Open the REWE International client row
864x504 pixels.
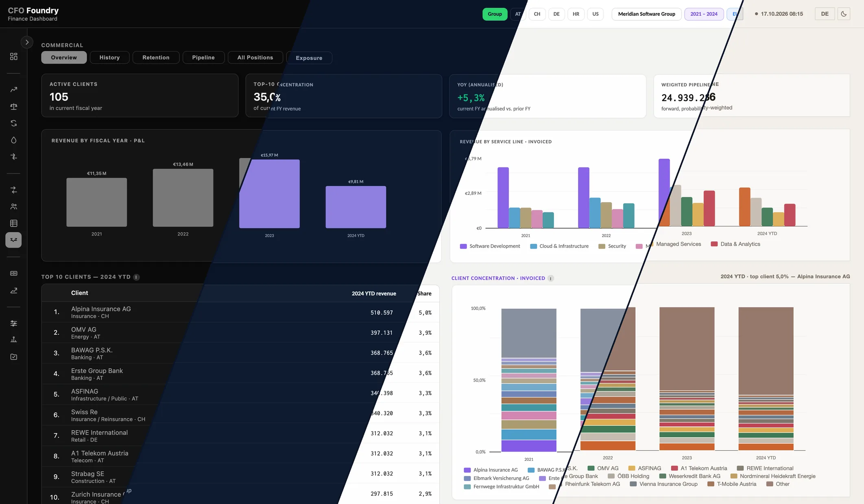[x=240, y=436]
